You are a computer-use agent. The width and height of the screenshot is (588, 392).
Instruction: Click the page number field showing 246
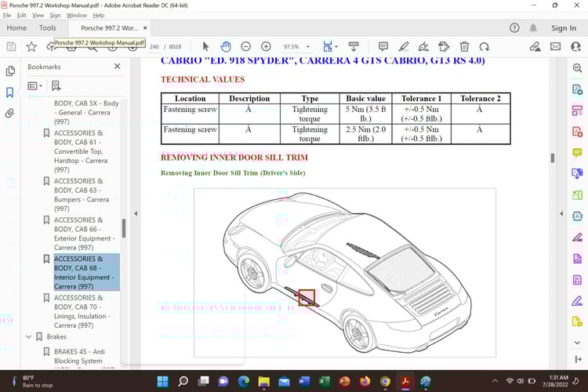[154, 47]
